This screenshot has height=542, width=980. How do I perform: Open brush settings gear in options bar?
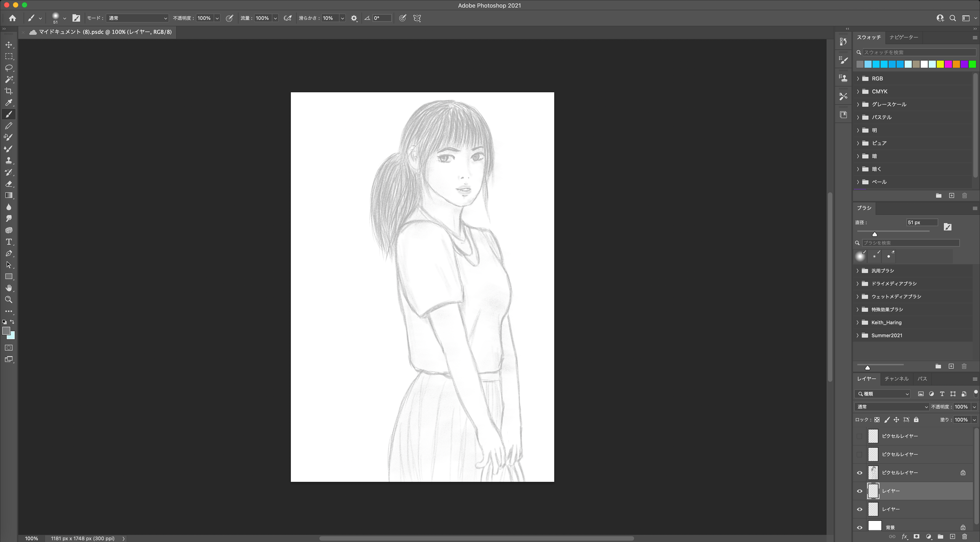354,18
